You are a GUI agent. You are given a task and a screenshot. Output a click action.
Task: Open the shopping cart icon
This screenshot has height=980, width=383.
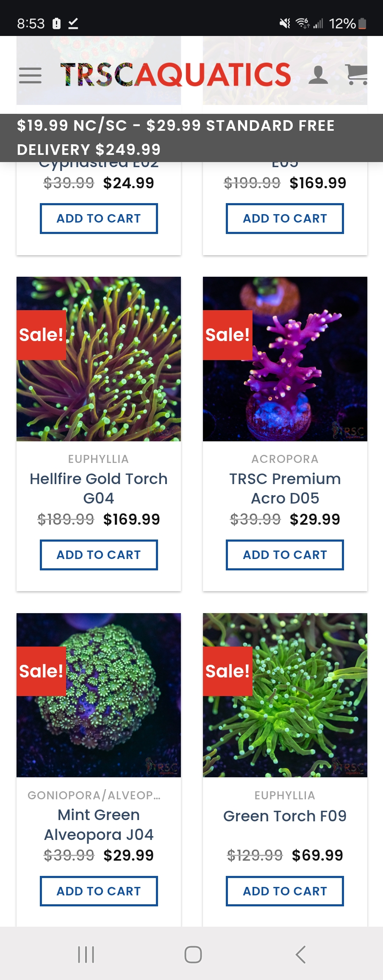click(x=356, y=75)
